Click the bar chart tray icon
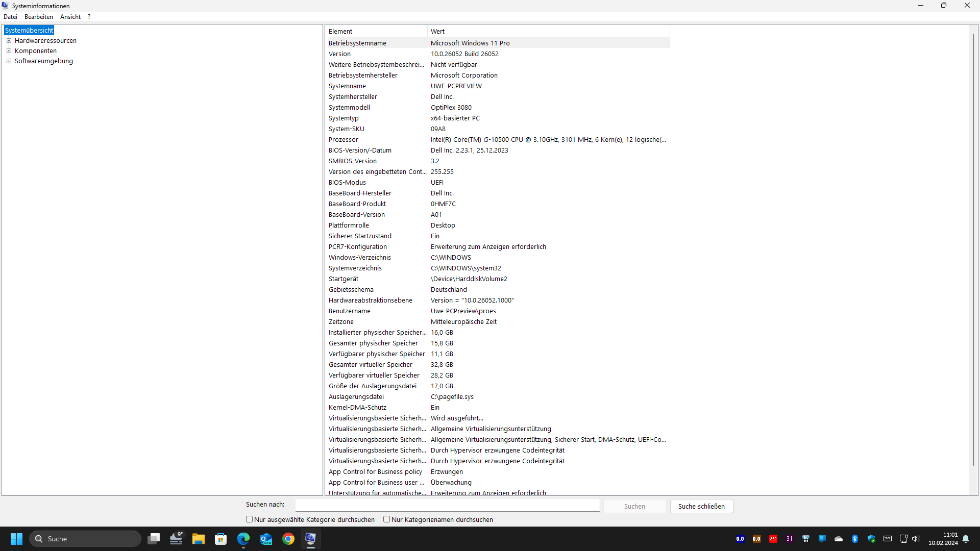This screenshot has height=551, width=980. [x=806, y=539]
